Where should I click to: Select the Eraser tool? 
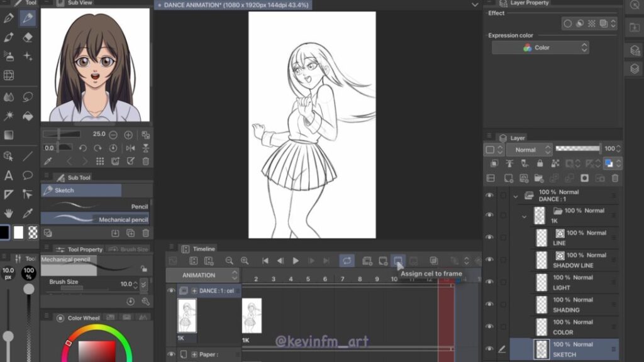(28, 37)
